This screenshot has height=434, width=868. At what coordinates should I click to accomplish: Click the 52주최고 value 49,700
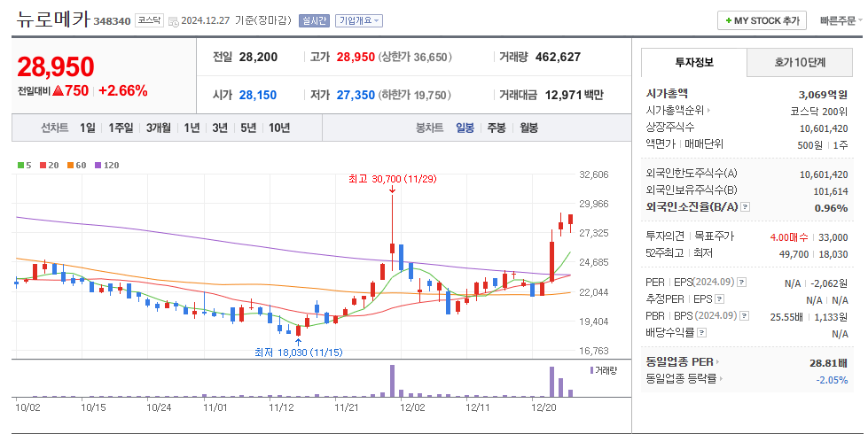point(794,254)
